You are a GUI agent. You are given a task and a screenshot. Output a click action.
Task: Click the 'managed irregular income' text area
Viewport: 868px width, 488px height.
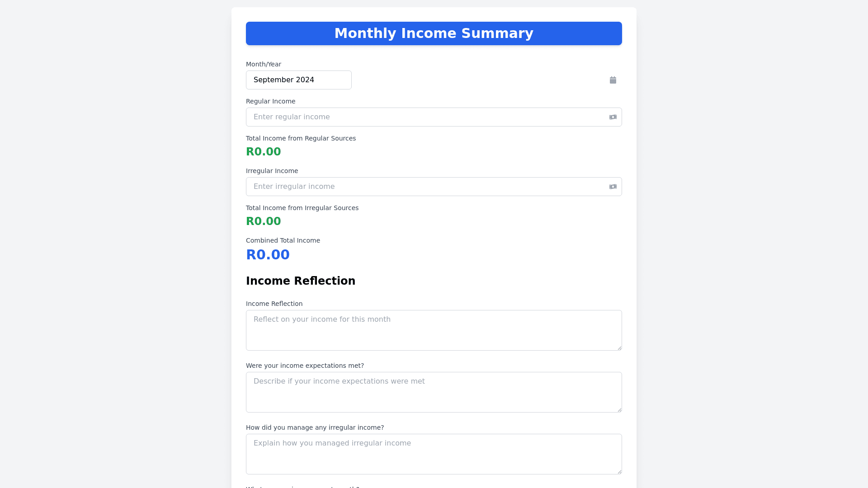click(433, 454)
